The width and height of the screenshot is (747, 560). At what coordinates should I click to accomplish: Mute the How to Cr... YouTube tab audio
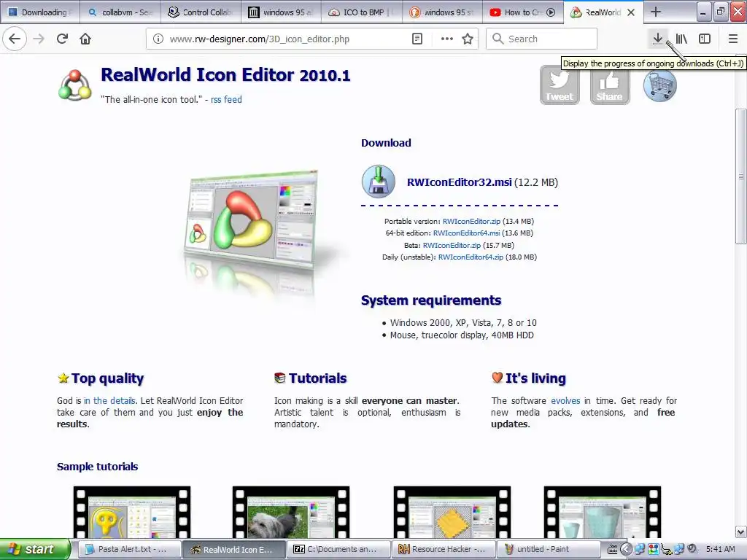[551, 12]
